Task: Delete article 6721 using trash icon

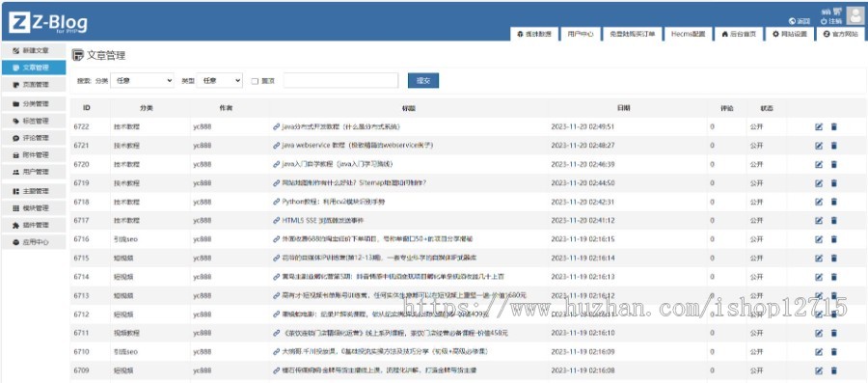Action: pyautogui.click(x=833, y=146)
